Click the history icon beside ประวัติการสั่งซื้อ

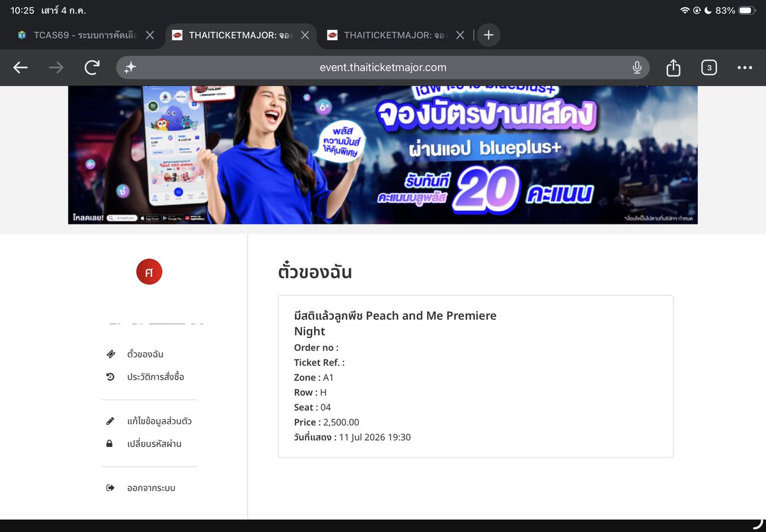pos(110,377)
